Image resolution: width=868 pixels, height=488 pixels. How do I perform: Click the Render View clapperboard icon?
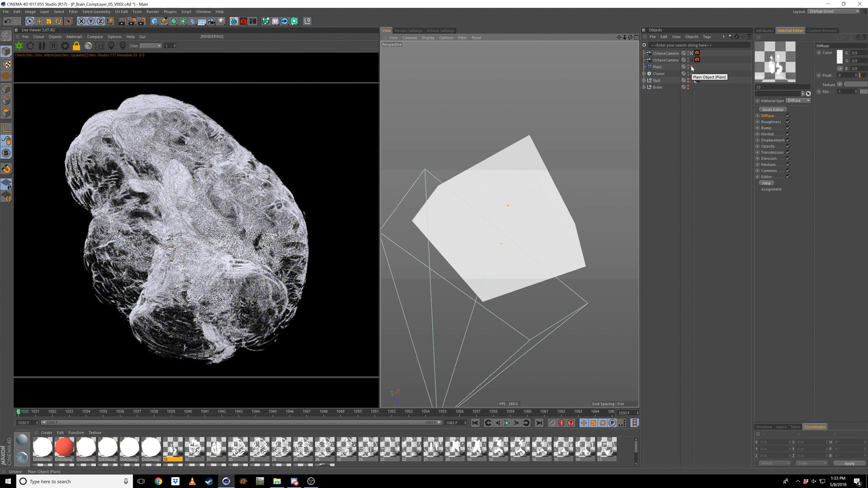122,21
